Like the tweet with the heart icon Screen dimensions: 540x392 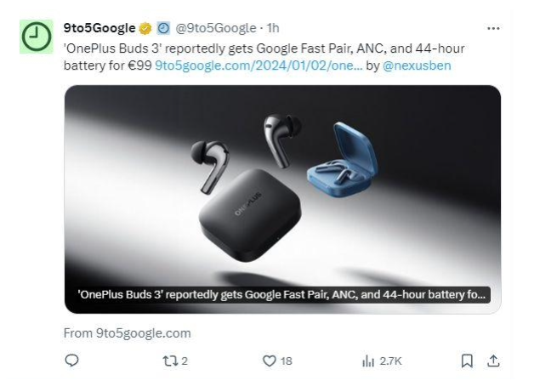(270, 361)
